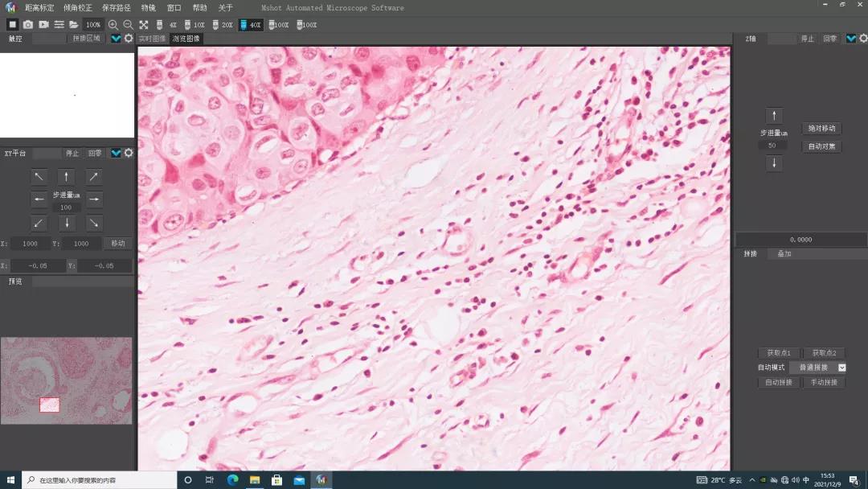Switch to the 实时图像 live image tab
This screenshot has height=489, width=868.
click(x=152, y=39)
